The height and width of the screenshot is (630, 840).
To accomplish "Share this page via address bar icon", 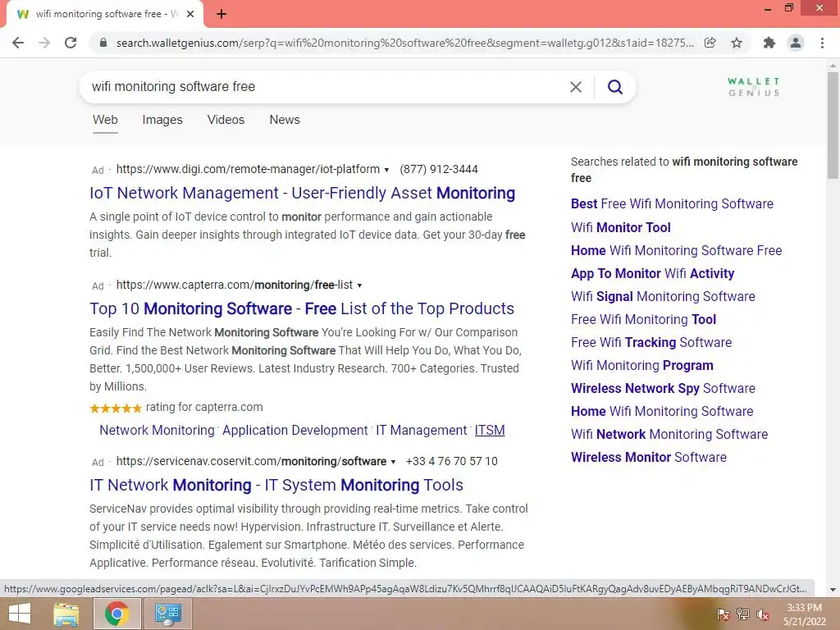I will pos(710,43).
